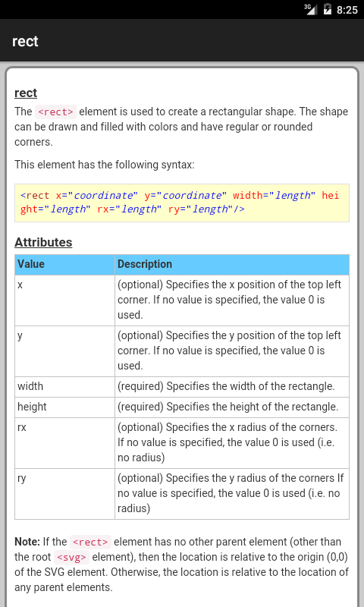Image resolution: width=364 pixels, height=607 pixels.
Task: Click the Attributes heading
Action: [43, 242]
